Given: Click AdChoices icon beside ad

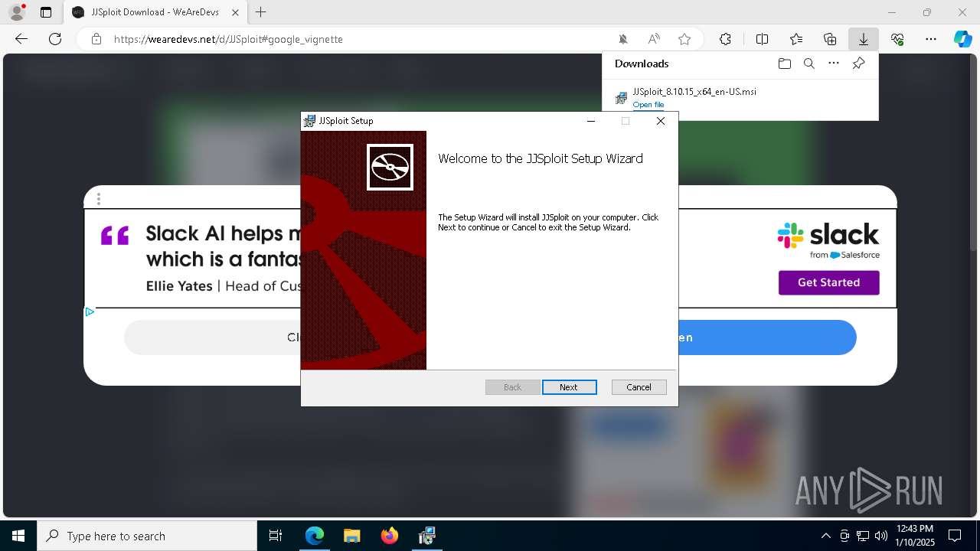Looking at the screenshot, I should point(90,311).
